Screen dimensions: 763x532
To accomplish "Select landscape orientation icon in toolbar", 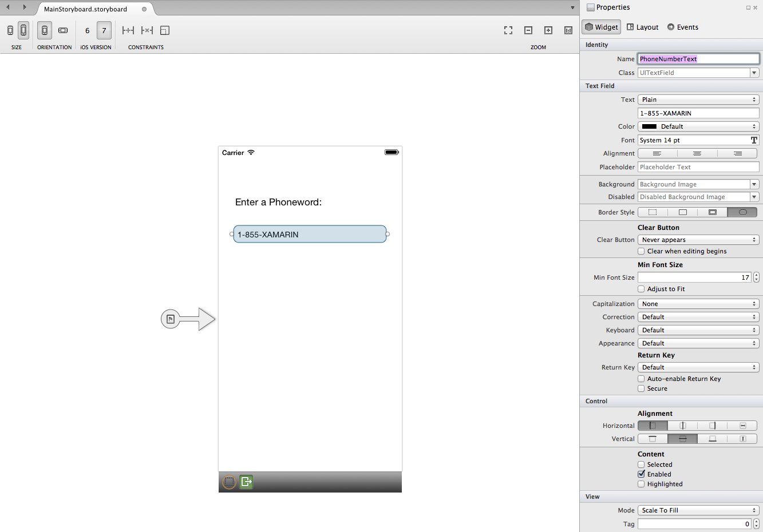I will pos(63,30).
